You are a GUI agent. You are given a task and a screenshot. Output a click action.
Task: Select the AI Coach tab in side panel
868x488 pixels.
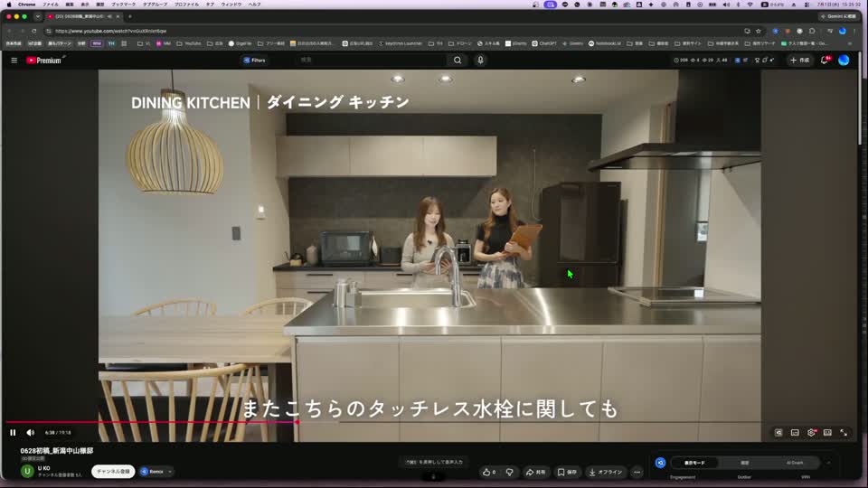click(x=795, y=463)
